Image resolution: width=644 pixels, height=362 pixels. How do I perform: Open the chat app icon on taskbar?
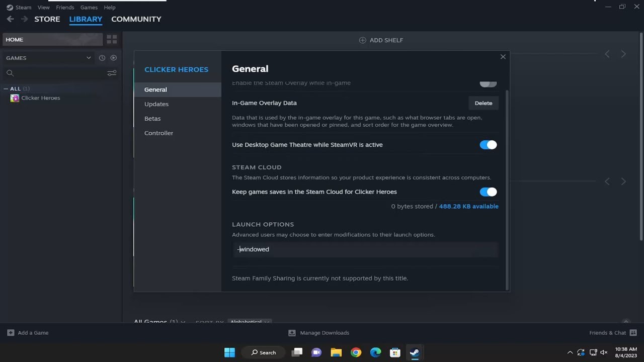point(316,352)
